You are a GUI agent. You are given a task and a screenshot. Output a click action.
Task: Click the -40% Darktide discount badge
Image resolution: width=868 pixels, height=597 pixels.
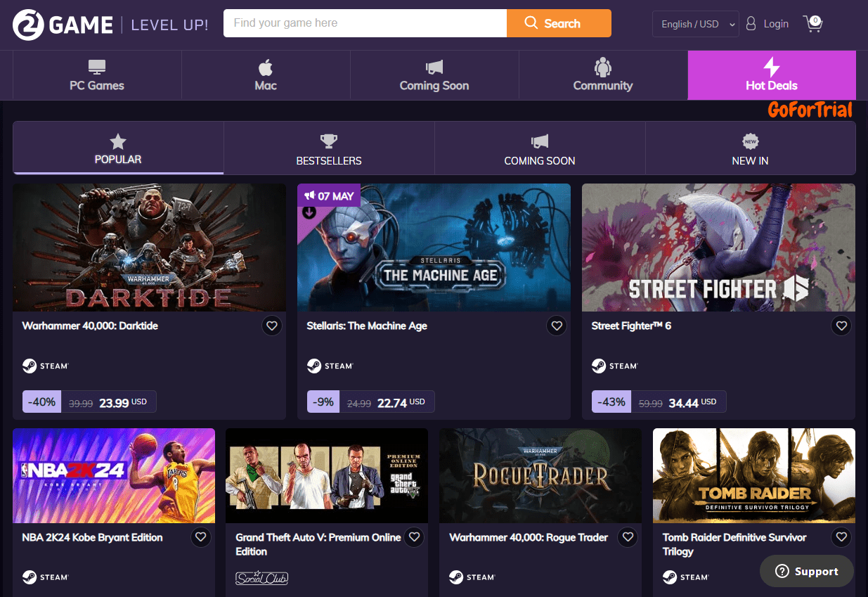(42, 402)
